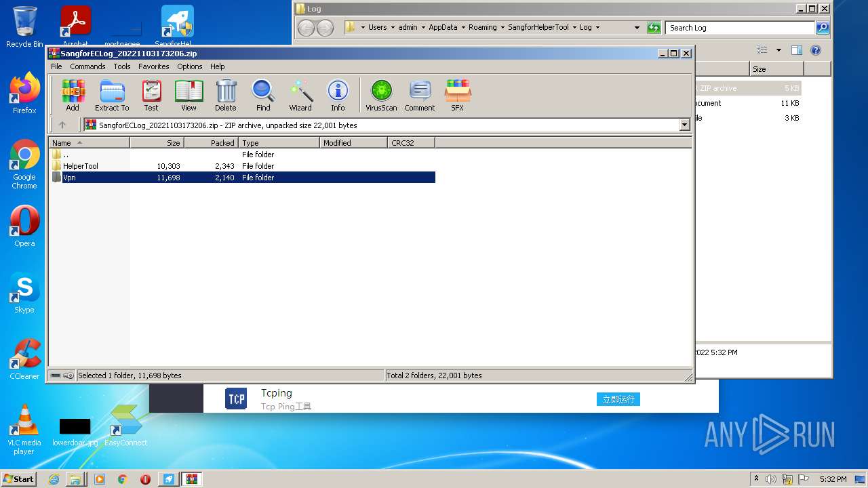Select the parent '..' folder row
The width and height of the screenshot is (868, 488).
(x=242, y=155)
